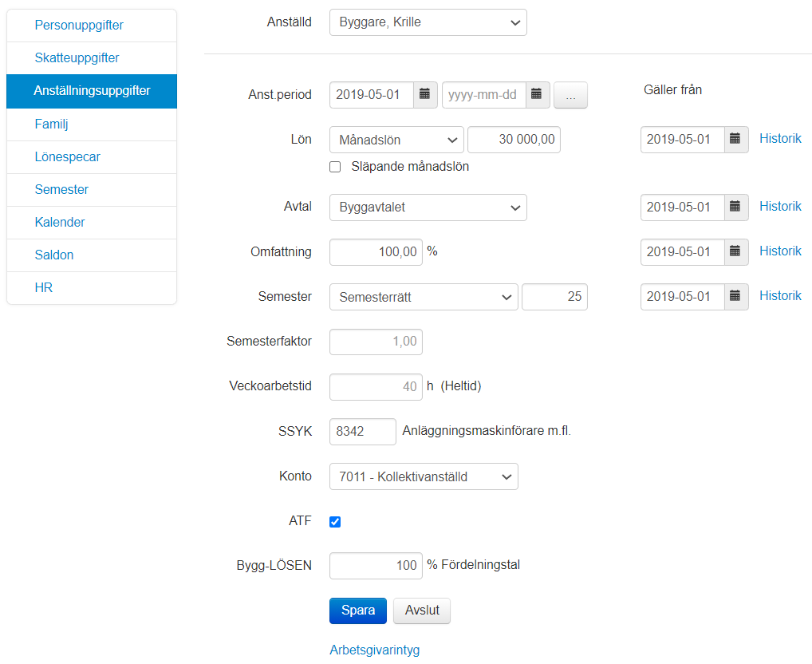Click the Omfattning percentage field
The width and height of the screenshot is (812, 664).
[376, 252]
